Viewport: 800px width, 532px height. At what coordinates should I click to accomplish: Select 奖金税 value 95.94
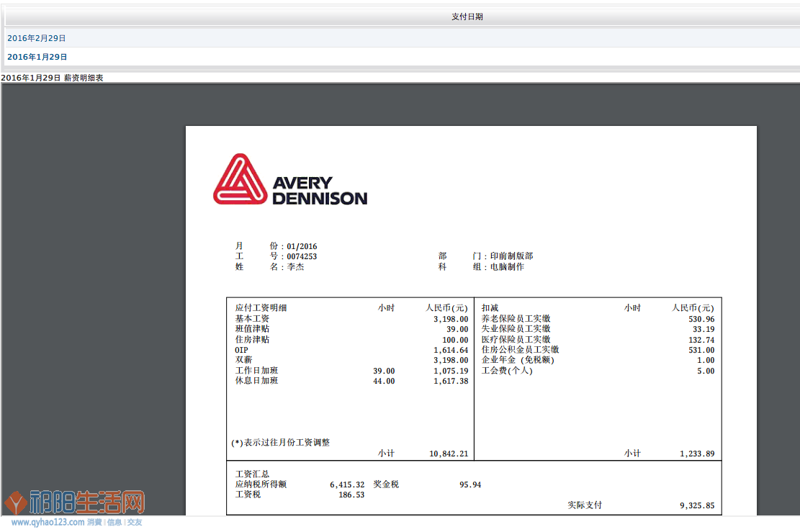tap(470, 485)
